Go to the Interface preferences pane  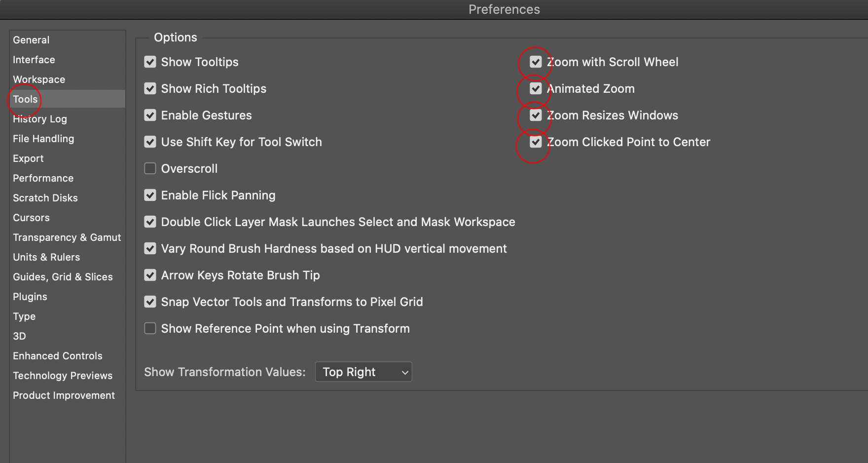[34, 59]
